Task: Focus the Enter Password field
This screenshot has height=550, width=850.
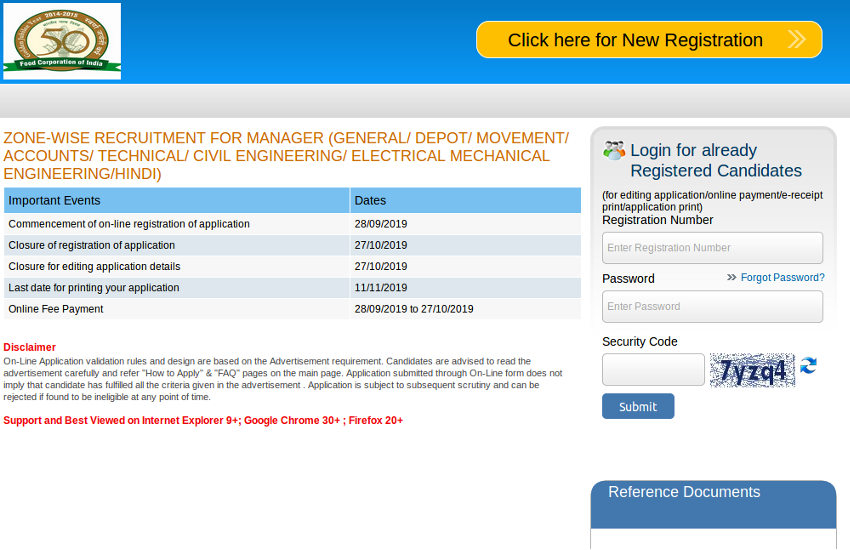Action: [x=712, y=307]
